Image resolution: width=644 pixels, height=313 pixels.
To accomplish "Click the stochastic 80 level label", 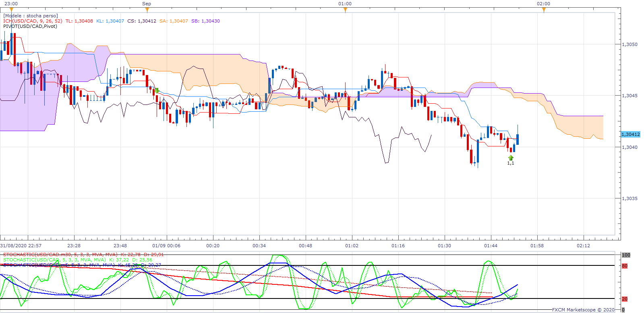I will (625, 266).
